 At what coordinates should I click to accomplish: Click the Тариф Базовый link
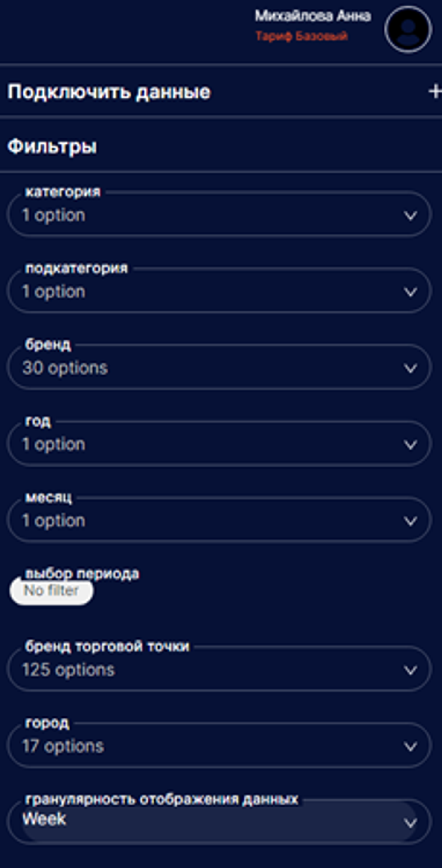click(301, 36)
